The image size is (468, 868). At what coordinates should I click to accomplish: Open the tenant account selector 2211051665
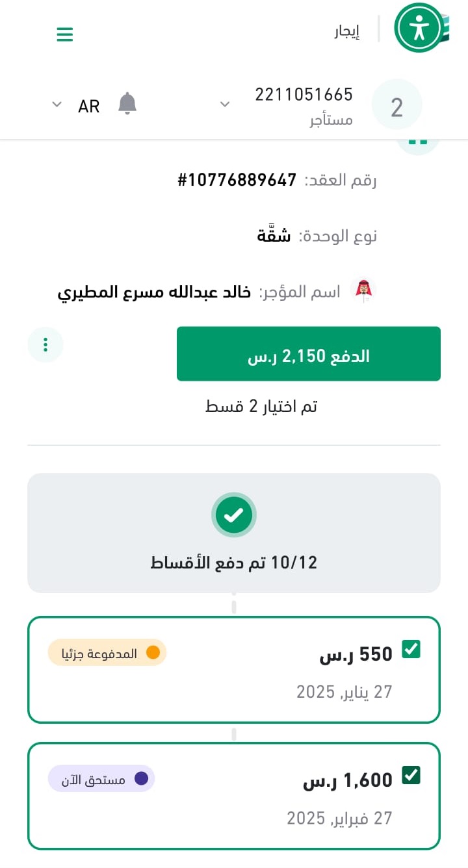pyautogui.click(x=304, y=106)
